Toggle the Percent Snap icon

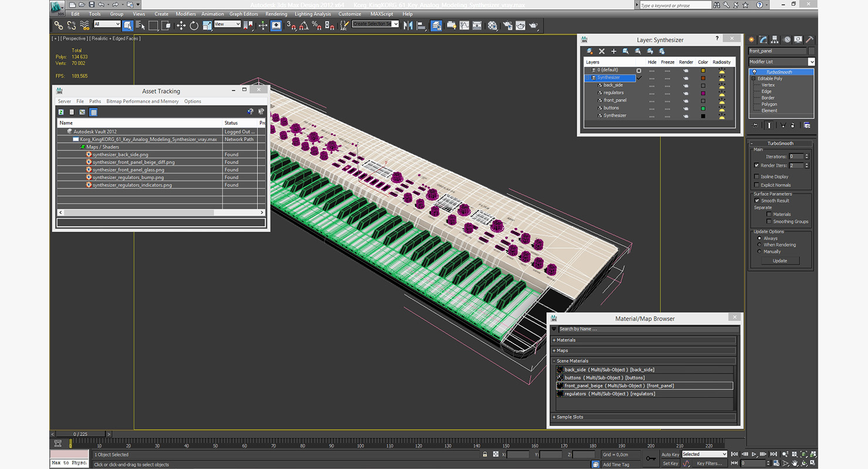317,25
